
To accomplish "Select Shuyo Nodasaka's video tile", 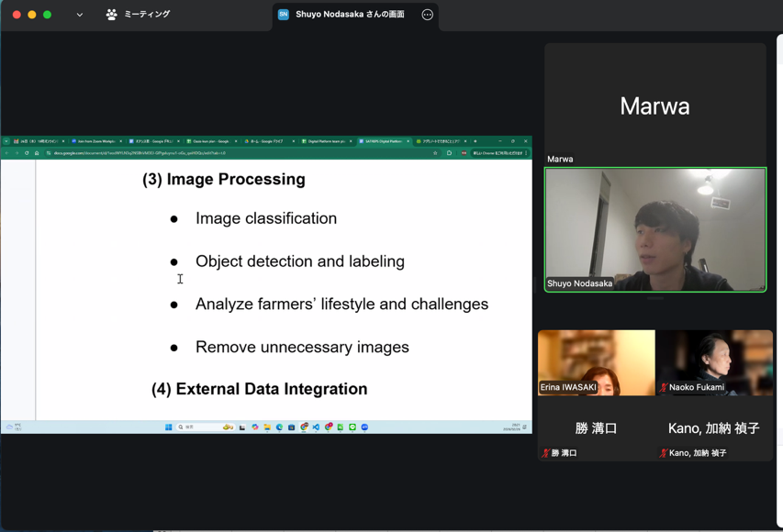I will (x=654, y=229).
